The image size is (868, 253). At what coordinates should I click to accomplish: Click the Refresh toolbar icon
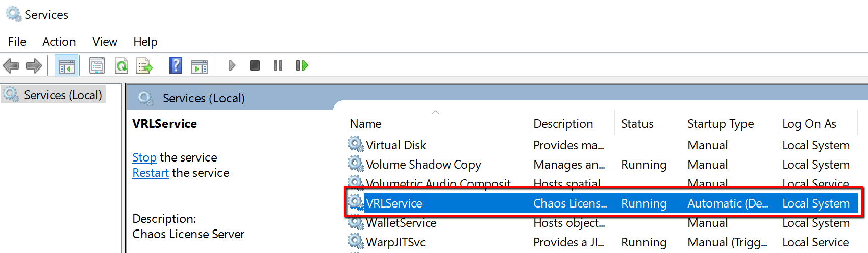[x=121, y=66]
